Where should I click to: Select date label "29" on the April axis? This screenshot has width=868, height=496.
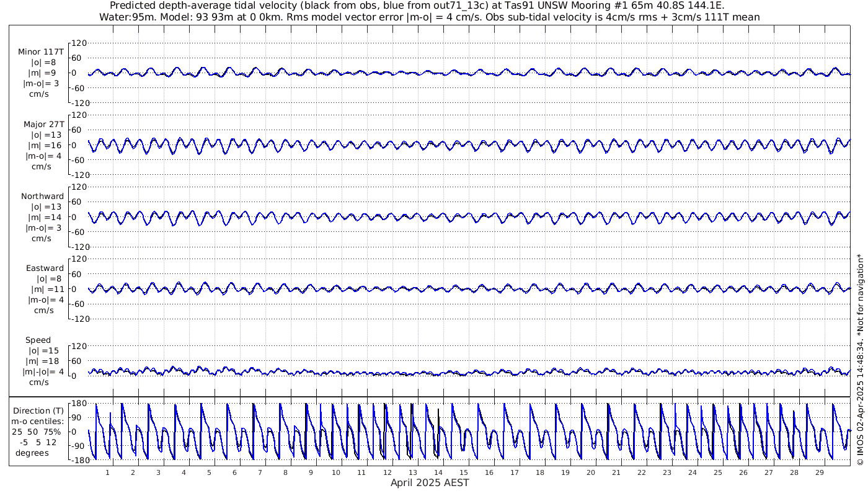point(819,472)
